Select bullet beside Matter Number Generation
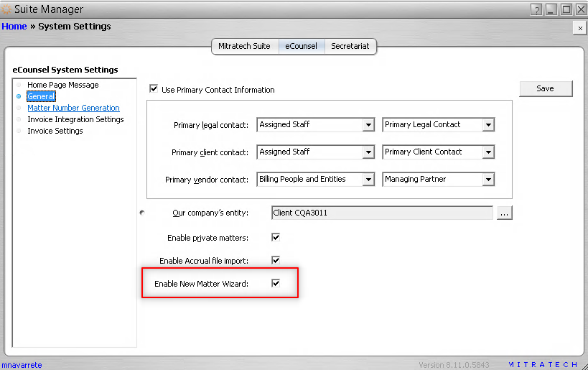 pos(19,108)
